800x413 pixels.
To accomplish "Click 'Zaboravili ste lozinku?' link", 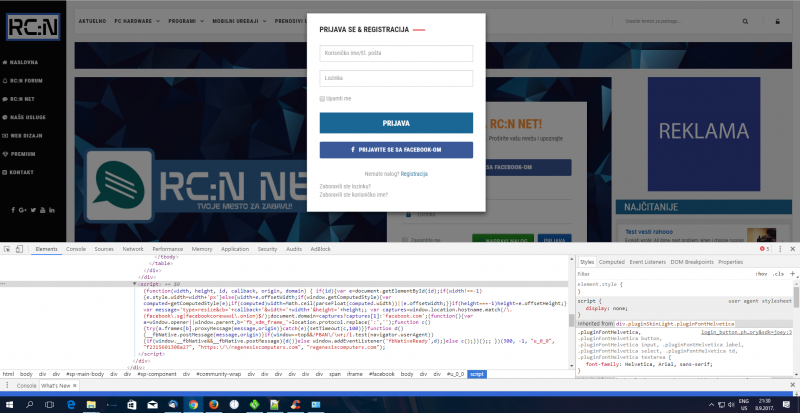I will point(345,186).
